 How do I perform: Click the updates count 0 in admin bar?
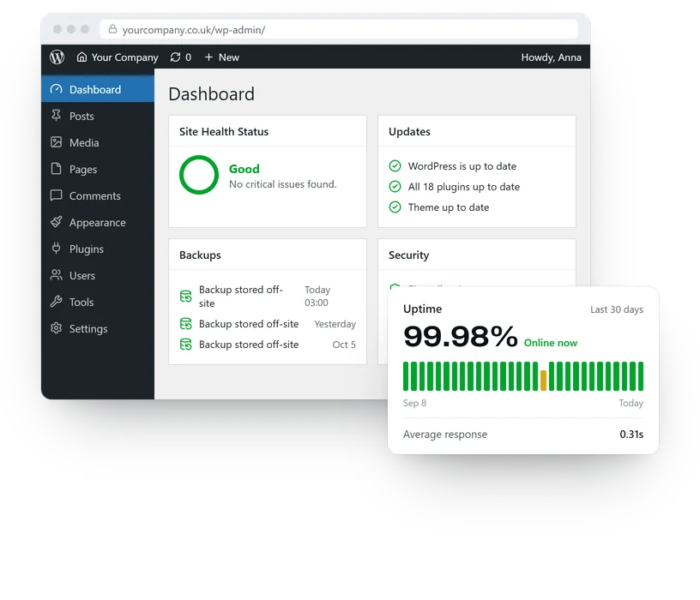pyautogui.click(x=189, y=57)
